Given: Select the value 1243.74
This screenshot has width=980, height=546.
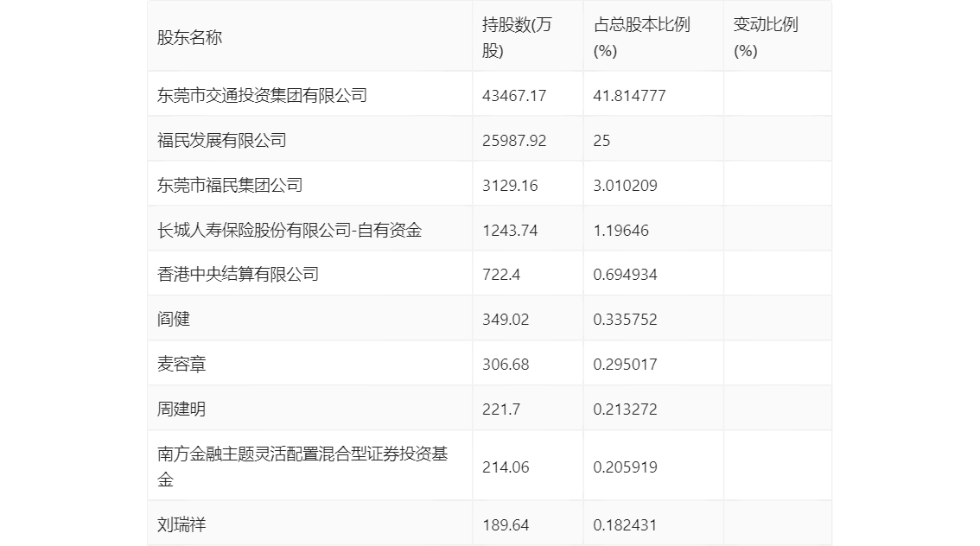Looking at the screenshot, I should tap(510, 231).
